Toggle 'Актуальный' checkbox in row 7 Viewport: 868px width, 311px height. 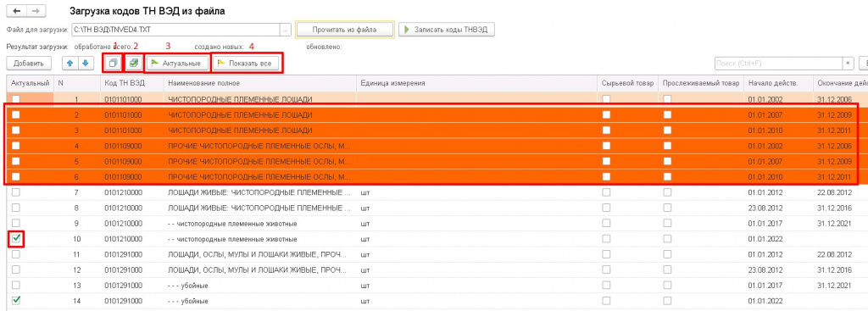point(16,192)
